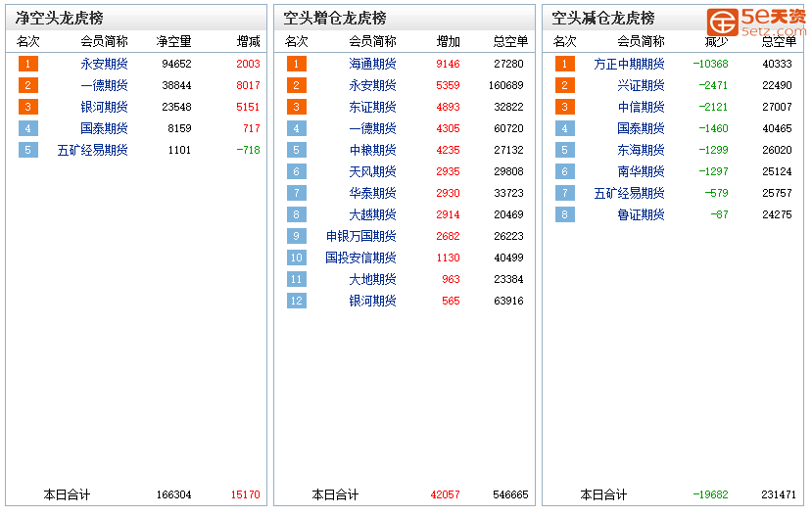The height and width of the screenshot is (516, 812).
Task: Click 中粮期货 member link
Action: pos(372,150)
